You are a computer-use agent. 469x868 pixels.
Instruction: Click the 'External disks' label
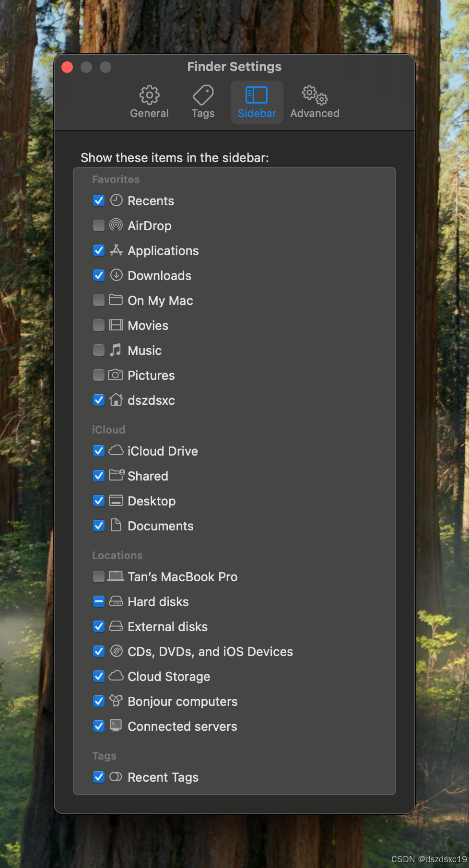coord(167,626)
